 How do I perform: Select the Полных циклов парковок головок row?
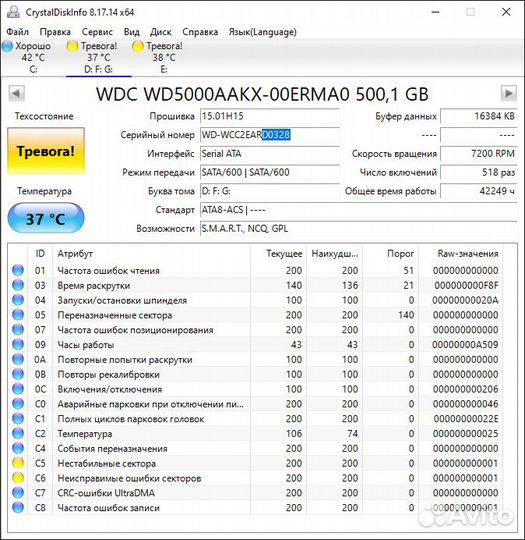click(256, 418)
